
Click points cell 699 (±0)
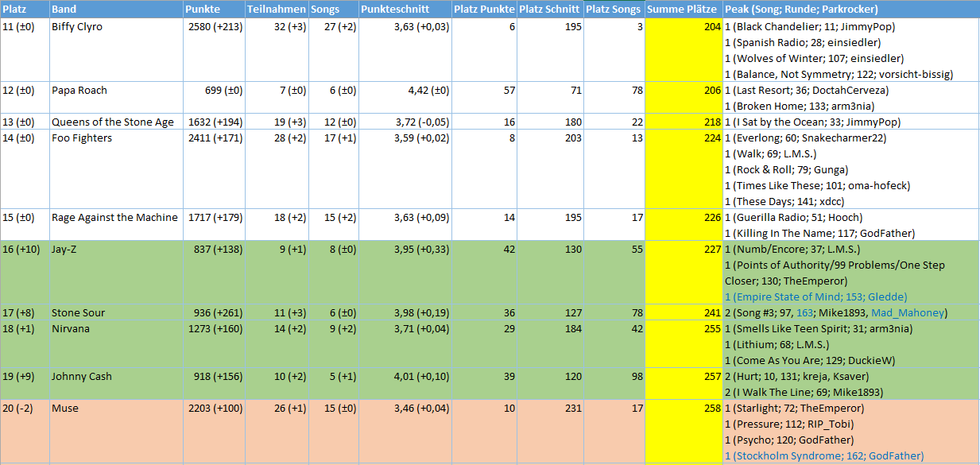point(213,98)
